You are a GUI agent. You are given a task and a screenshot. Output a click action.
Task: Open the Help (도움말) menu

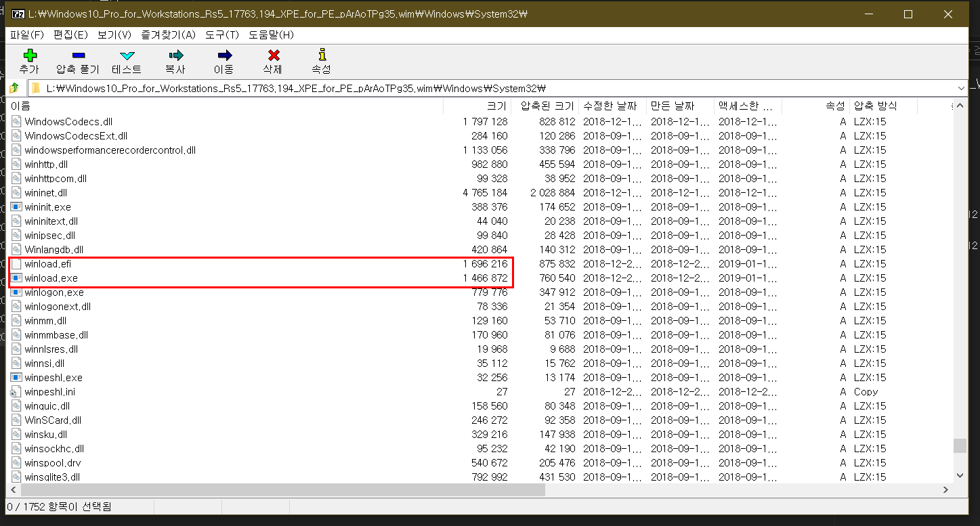[271, 35]
